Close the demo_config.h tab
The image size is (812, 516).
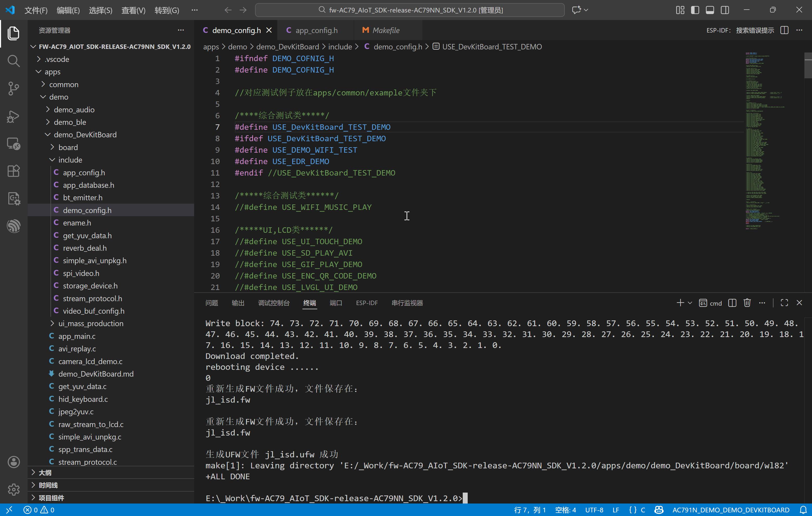(x=269, y=30)
